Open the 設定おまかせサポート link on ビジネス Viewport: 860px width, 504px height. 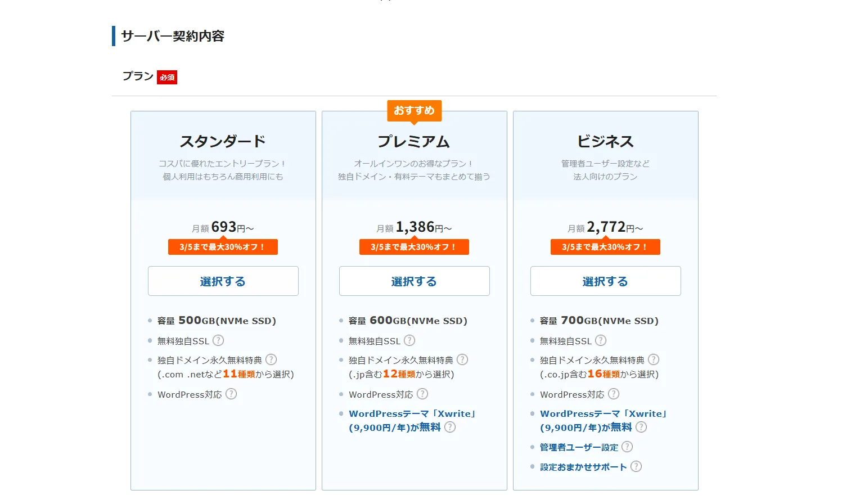pyautogui.click(x=583, y=466)
